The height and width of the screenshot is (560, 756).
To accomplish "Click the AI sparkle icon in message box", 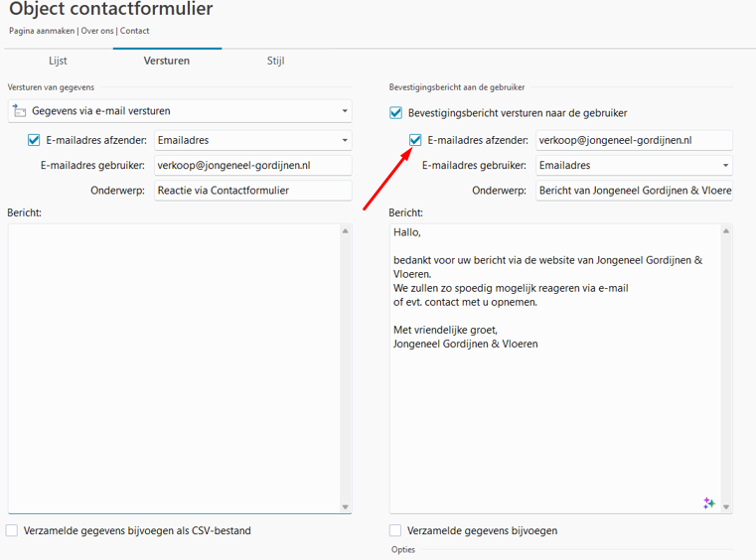I will tap(708, 503).
